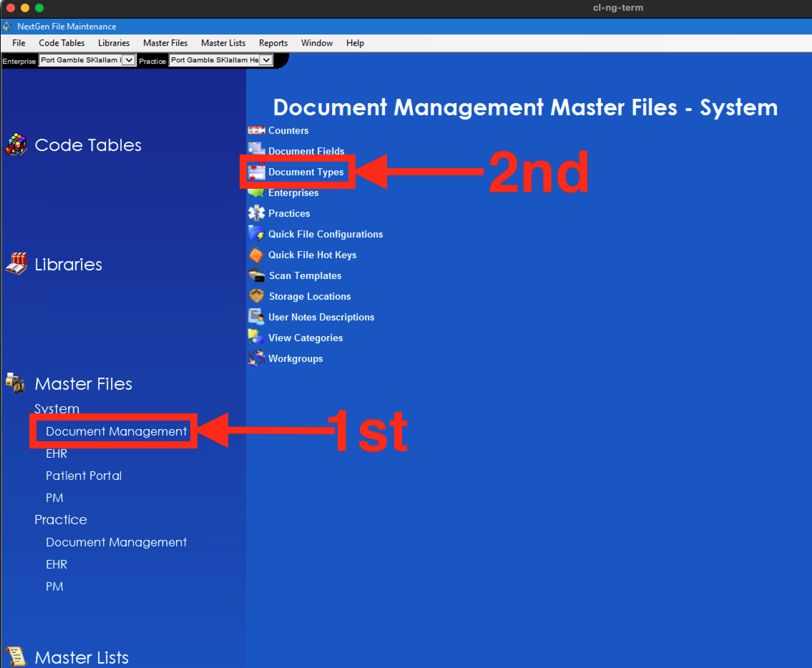Click the Master Files icon
This screenshot has width=812, height=668.
[x=15, y=383]
